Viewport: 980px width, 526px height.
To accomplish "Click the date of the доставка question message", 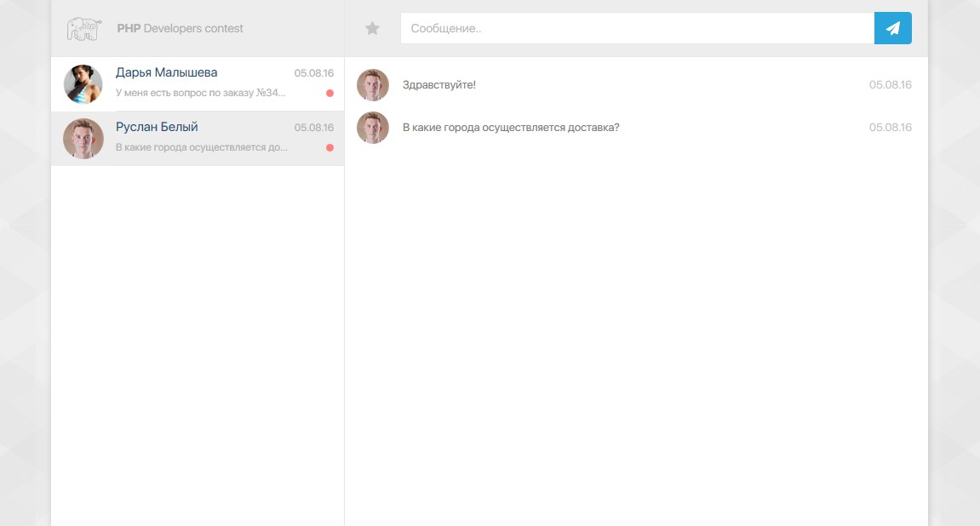I will coord(890,128).
